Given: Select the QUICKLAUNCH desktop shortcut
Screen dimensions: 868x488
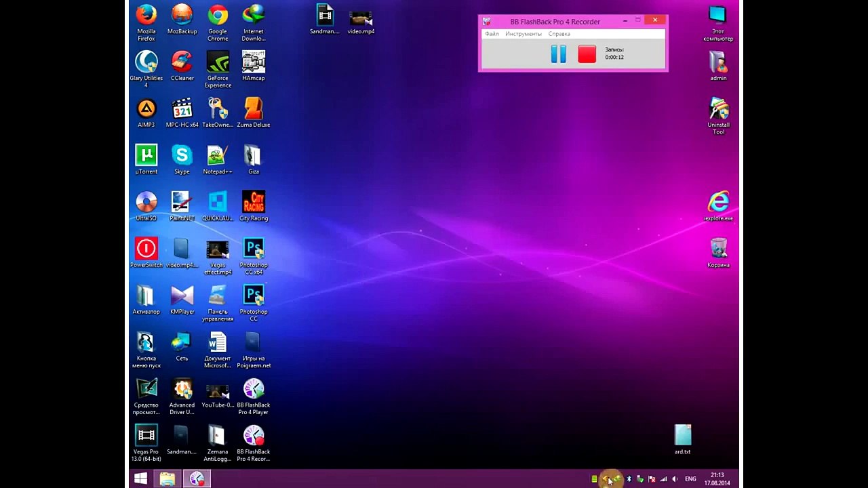Looking at the screenshot, I should click(218, 206).
